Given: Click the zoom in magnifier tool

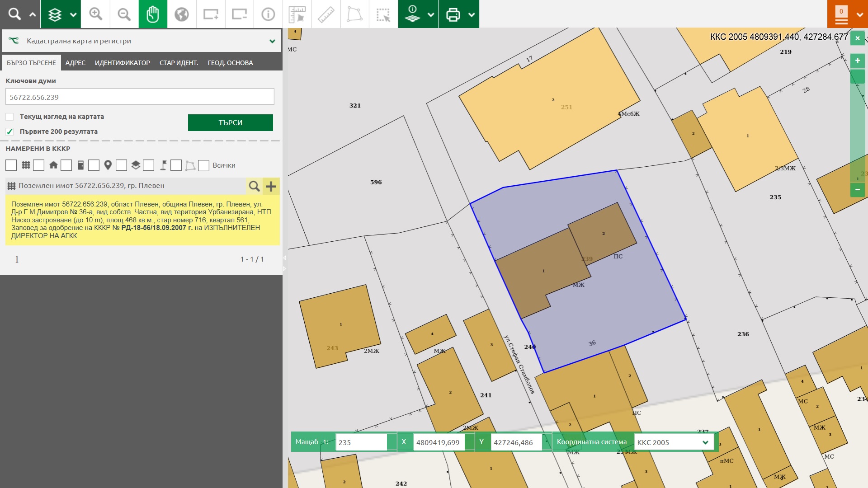Looking at the screenshot, I should 95,14.
